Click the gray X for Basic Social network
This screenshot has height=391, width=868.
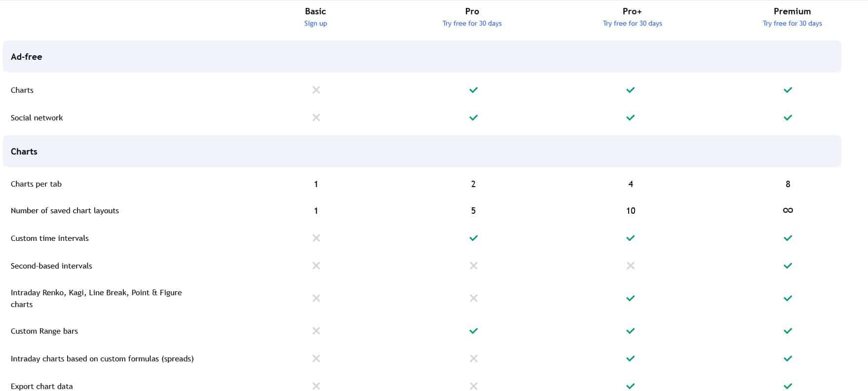[316, 117]
